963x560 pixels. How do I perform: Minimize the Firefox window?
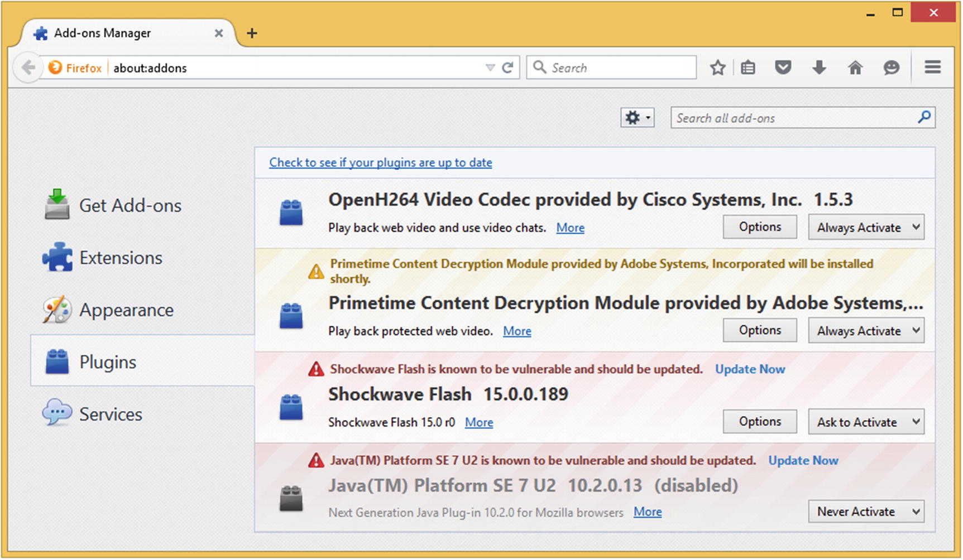870,14
